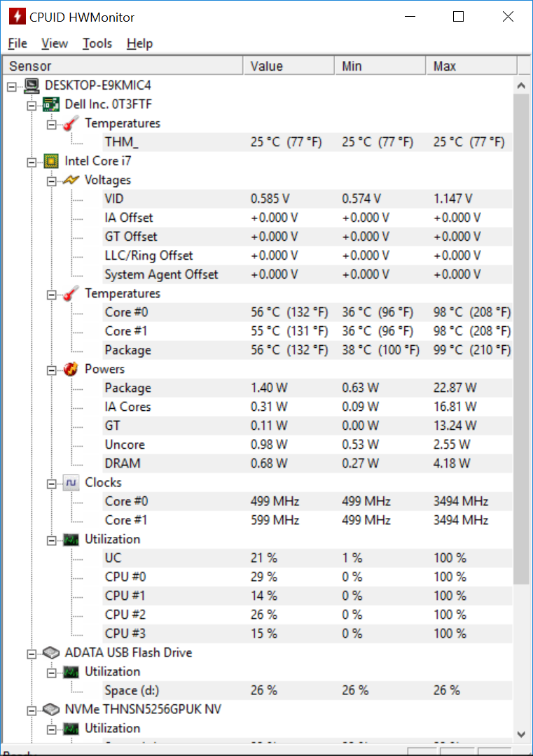The image size is (533, 756).
Task: Collapse the DESKTOP-E9KMIC4 root node
Action: tap(12, 87)
